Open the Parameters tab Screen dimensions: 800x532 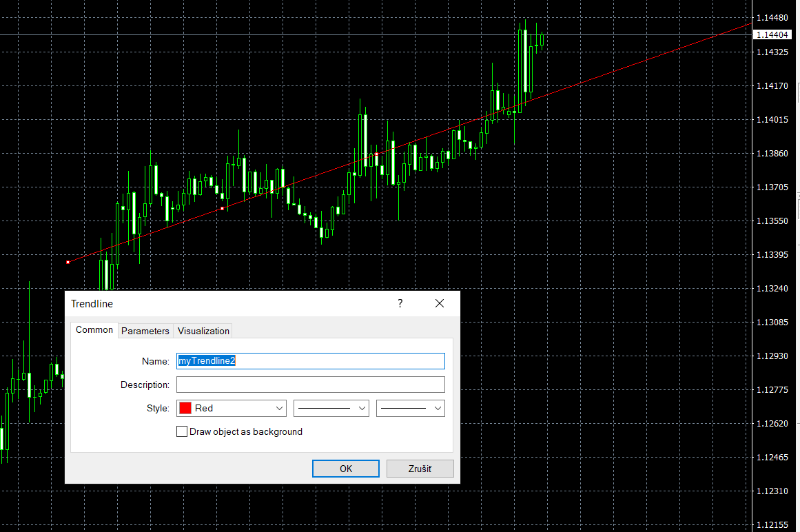click(x=145, y=331)
